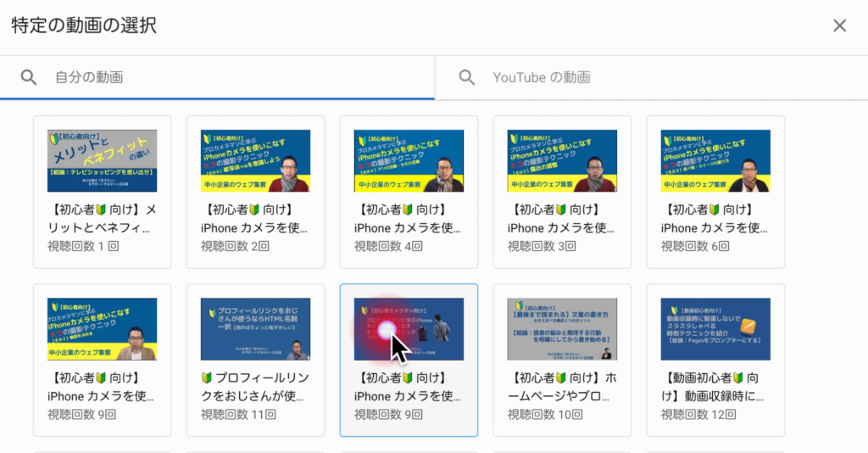Viewport: 868px width, 453px height.
Task: Select the gray 文章の書き方 thumbnail
Action: [562, 329]
